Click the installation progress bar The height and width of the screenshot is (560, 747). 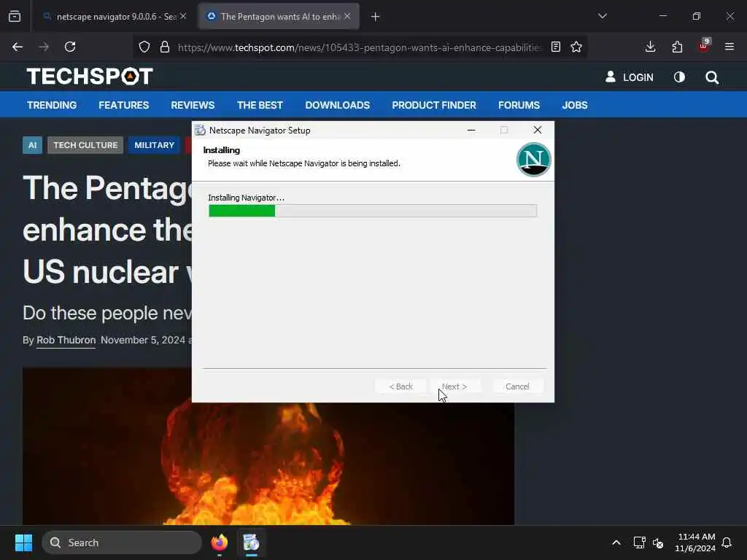coord(373,211)
